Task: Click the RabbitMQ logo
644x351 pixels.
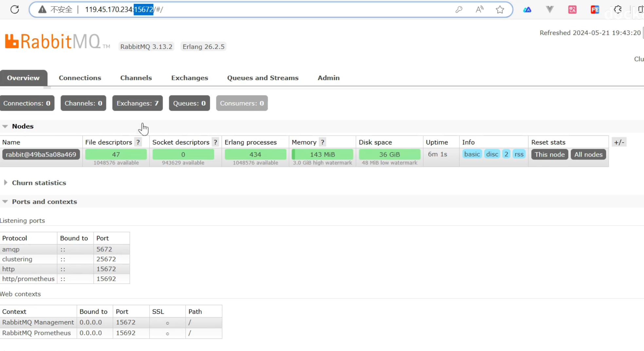Action: 57,42
